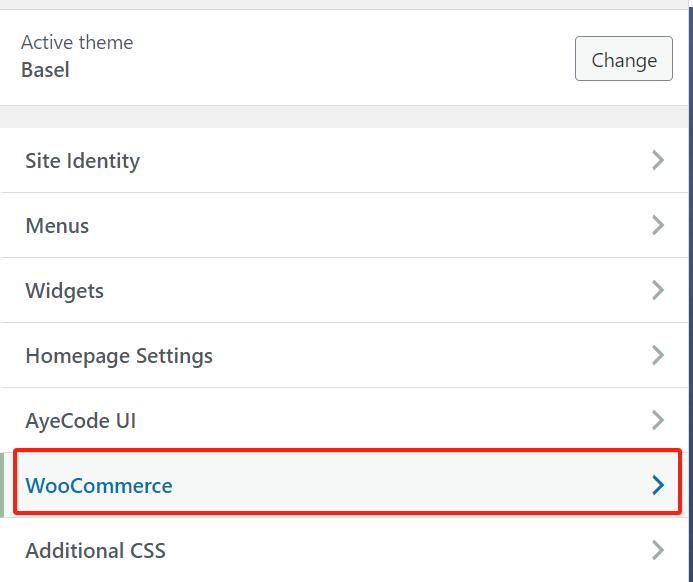Viewport: 693px width, 582px height.
Task: Open the WooCommerce customizer panel
Action: (99, 486)
